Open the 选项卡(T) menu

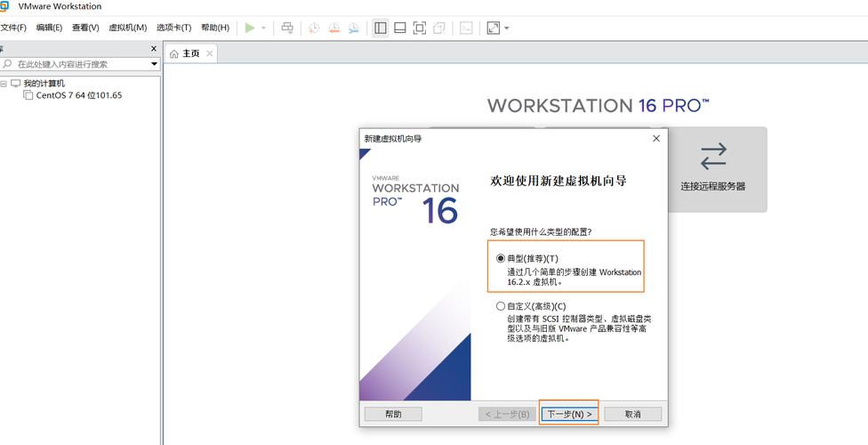point(173,28)
